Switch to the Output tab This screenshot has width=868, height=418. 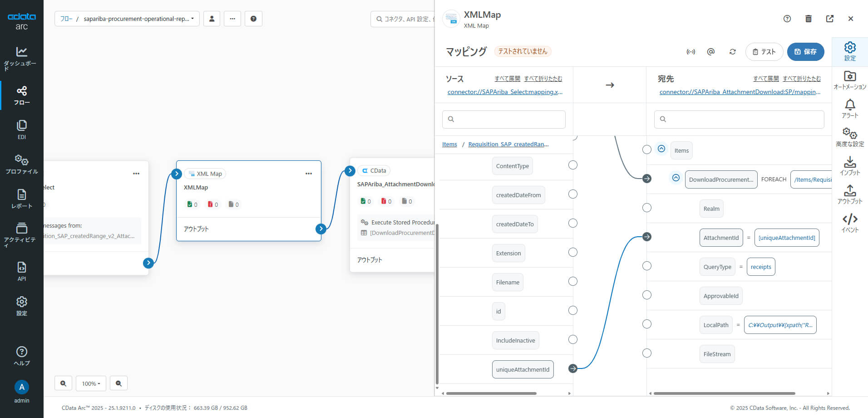tap(850, 194)
